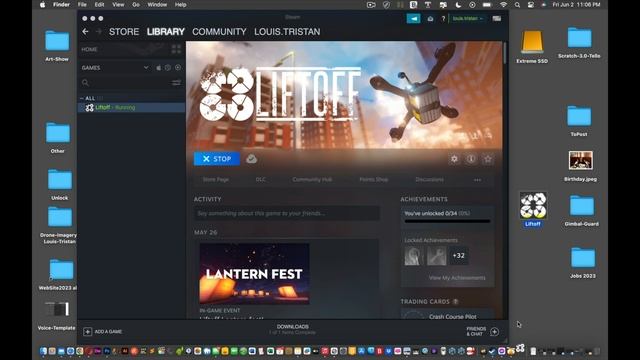Toggle ready-to-play filter icon
The width and height of the screenshot is (640, 360).
tap(178, 68)
